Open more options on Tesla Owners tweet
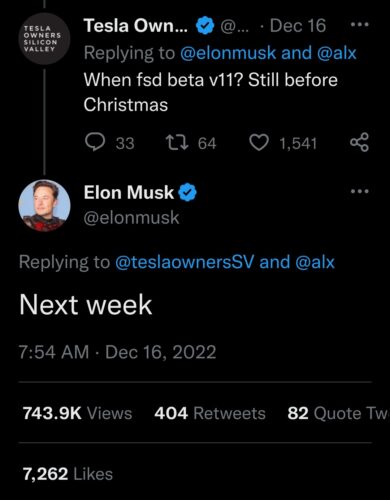Viewport: 390px width, 500px height. pyautogui.click(x=360, y=24)
